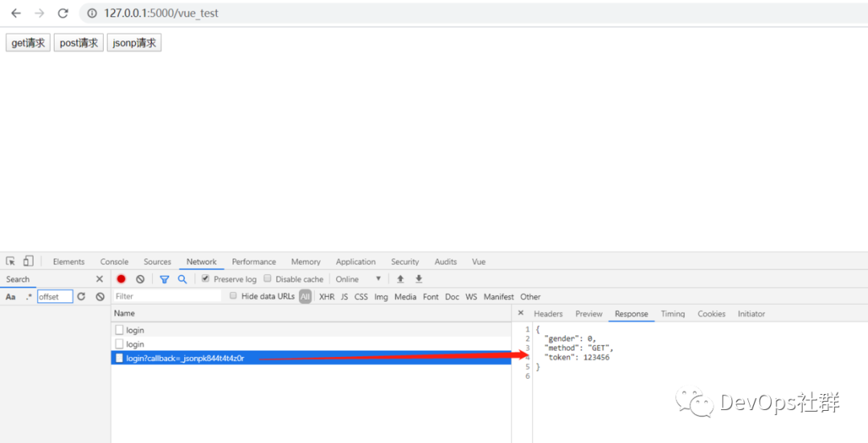Open the Timing tab
The height and width of the screenshot is (443, 868).
(673, 314)
